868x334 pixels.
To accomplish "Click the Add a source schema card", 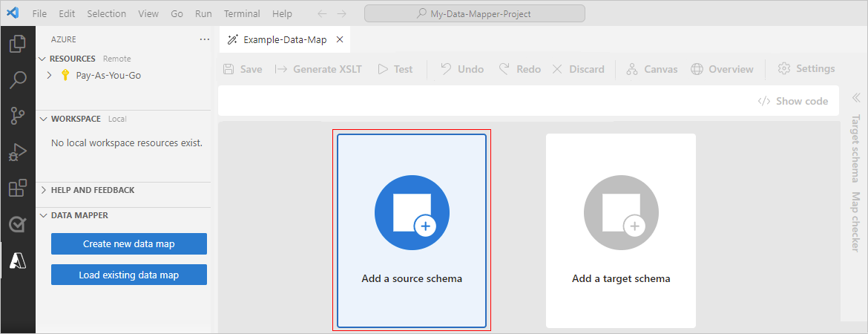I will (412, 230).
